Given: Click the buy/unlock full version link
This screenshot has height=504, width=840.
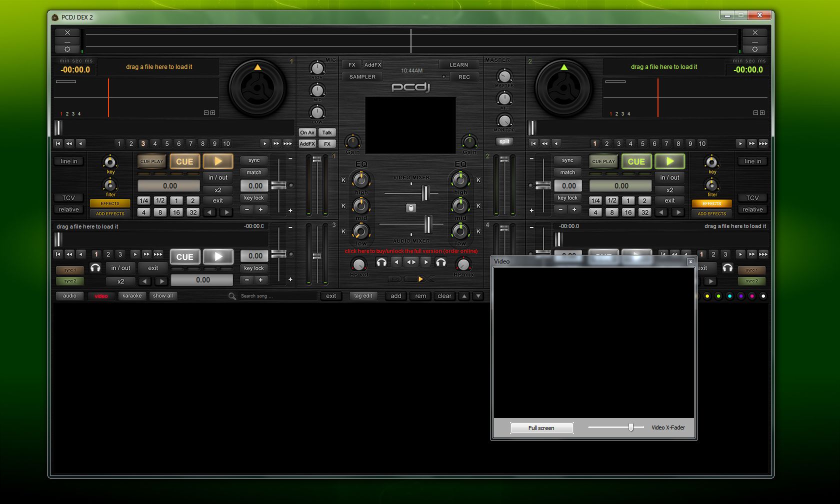Looking at the screenshot, I should click(411, 251).
